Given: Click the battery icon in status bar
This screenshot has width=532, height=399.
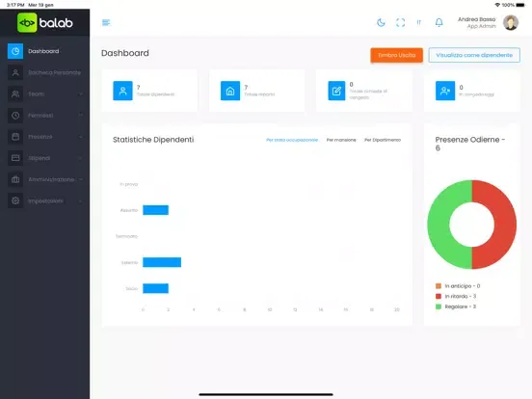Looking at the screenshot, I should pyautogui.click(x=520, y=5).
